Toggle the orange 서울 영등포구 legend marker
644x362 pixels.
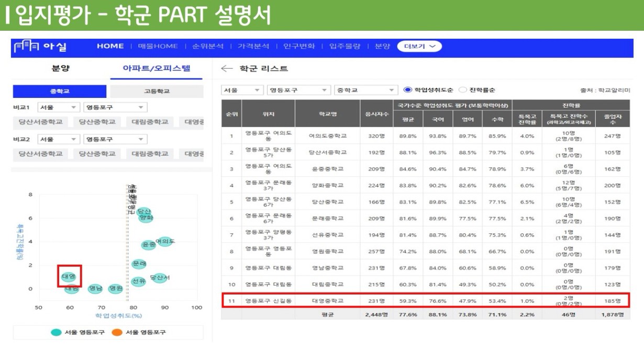(116, 332)
